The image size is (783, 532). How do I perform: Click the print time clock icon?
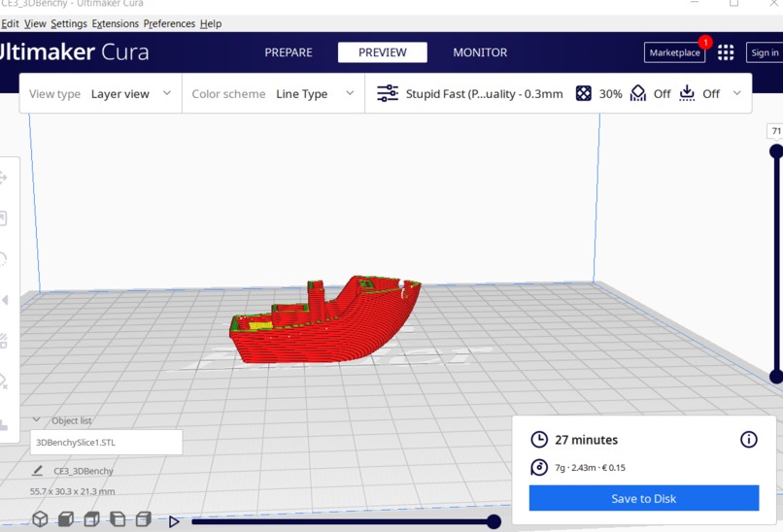(x=539, y=439)
